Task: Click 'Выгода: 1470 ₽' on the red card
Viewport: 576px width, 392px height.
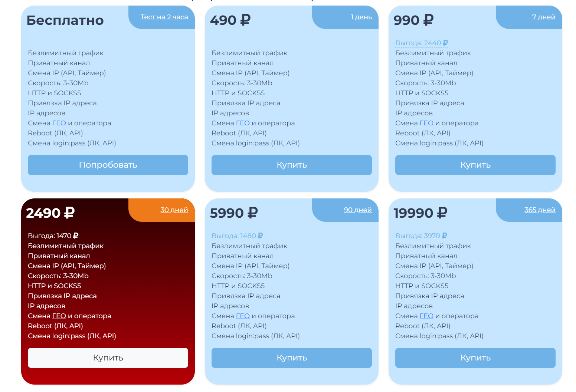Action: point(53,236)
